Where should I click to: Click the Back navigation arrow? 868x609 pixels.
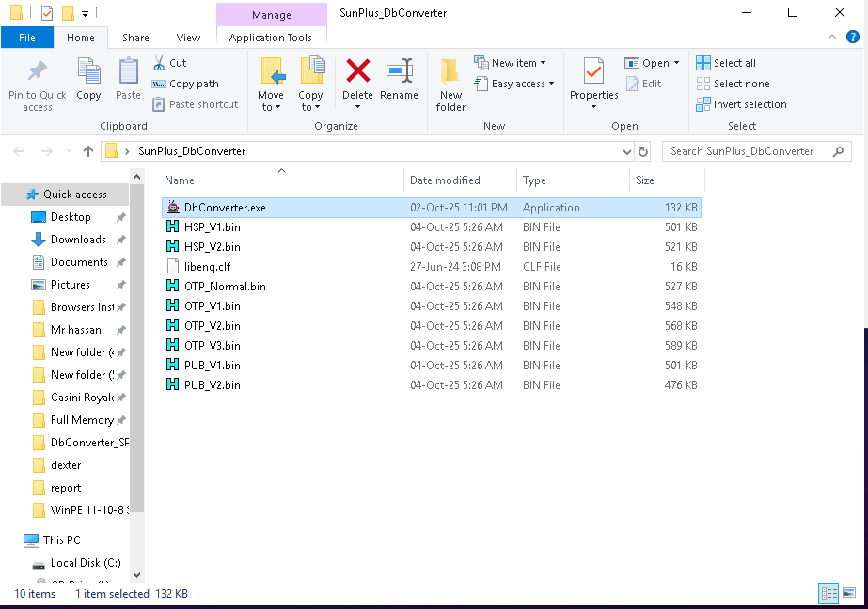click(x=19, y=151)
